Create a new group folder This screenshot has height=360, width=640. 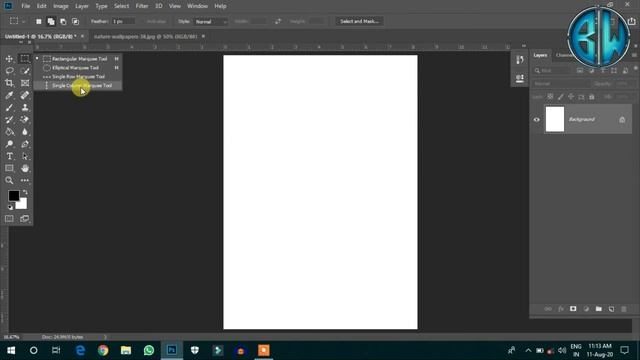[598, 309]
